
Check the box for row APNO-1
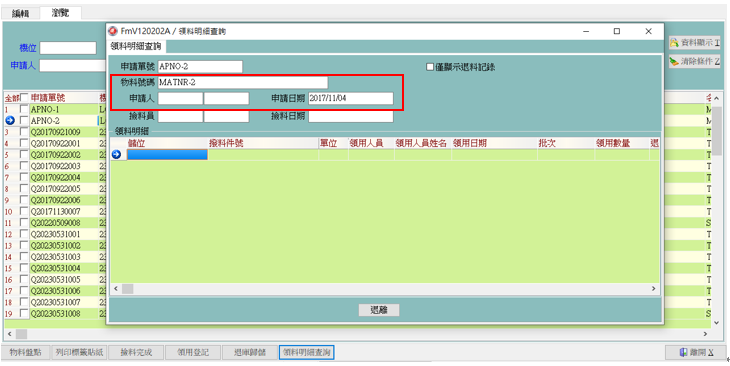(x=24, y=109)
